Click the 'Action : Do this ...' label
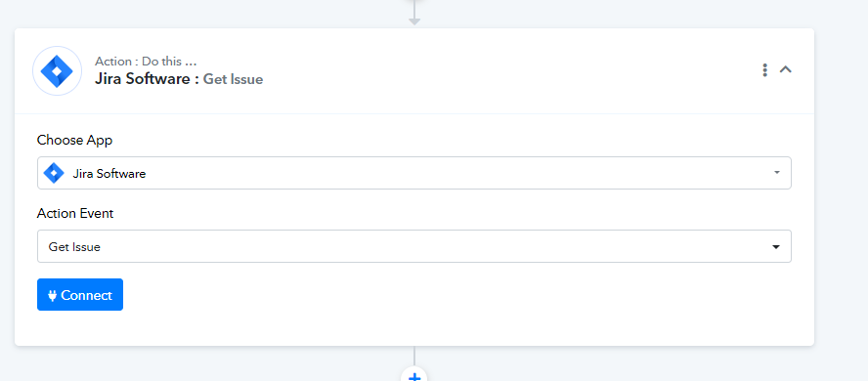This screenshot has height=381, width=868. [146, 61]
